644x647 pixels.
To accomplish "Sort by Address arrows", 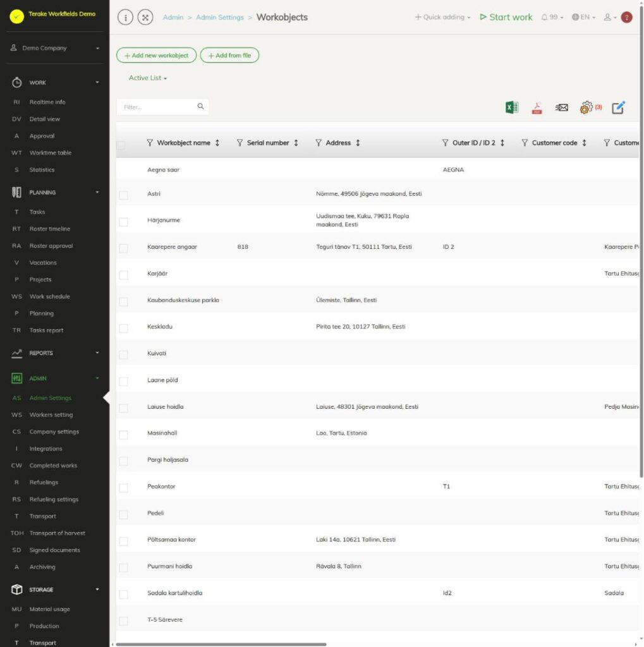I will pyautogui.click(x=358, y=143).
